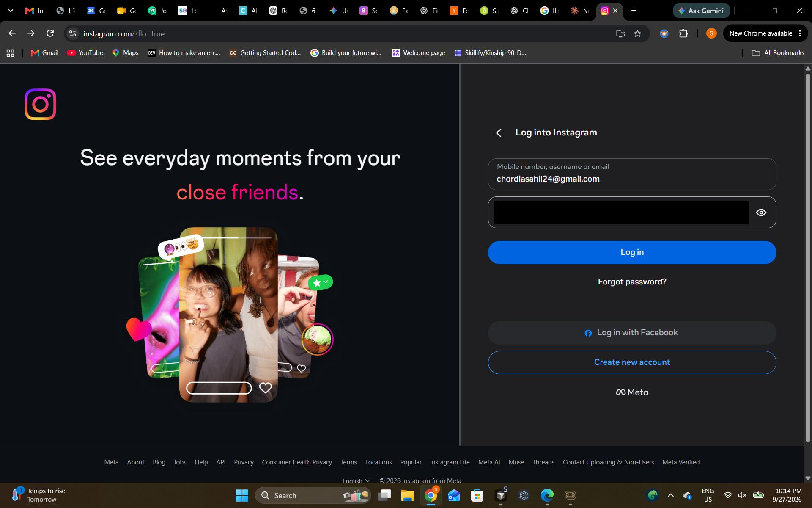Go back with the arrow beside Log into Instagram

coord(499,133)
